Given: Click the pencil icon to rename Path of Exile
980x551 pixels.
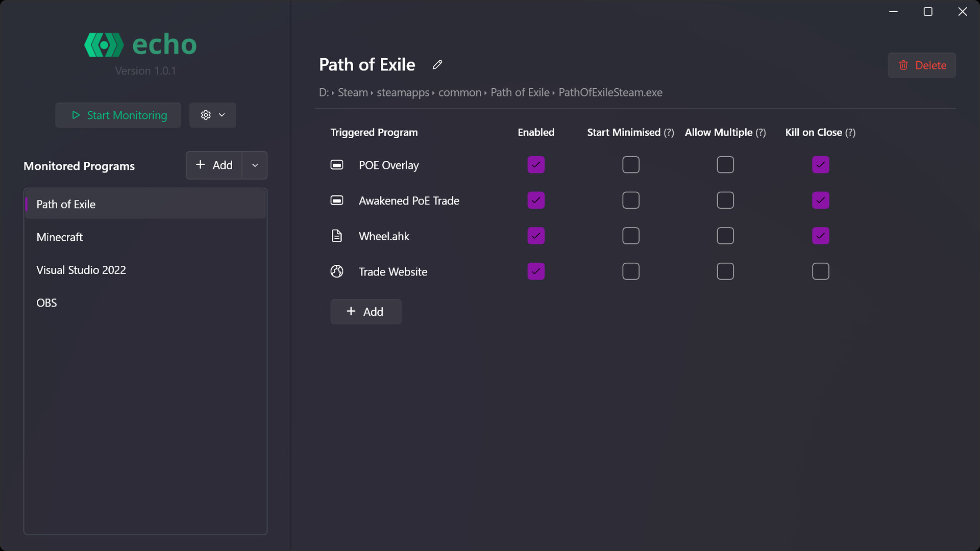Looking at the screenshot, I should point(437,65).
